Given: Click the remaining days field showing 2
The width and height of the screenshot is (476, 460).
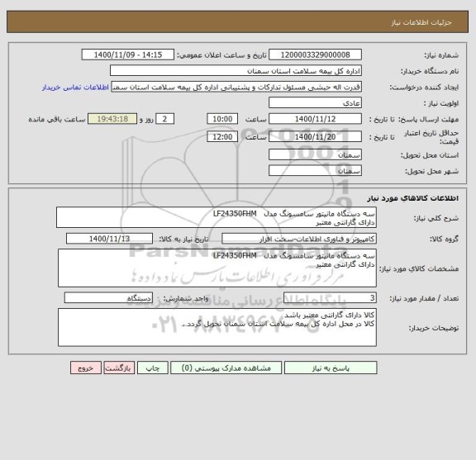Looking at the screenshot, I should click(x=164, y=119).
